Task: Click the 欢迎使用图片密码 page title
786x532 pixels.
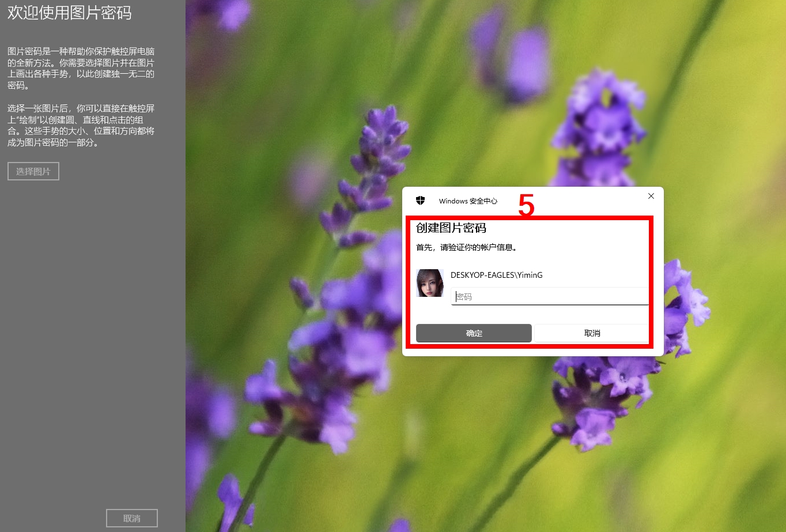Action: 70,13
